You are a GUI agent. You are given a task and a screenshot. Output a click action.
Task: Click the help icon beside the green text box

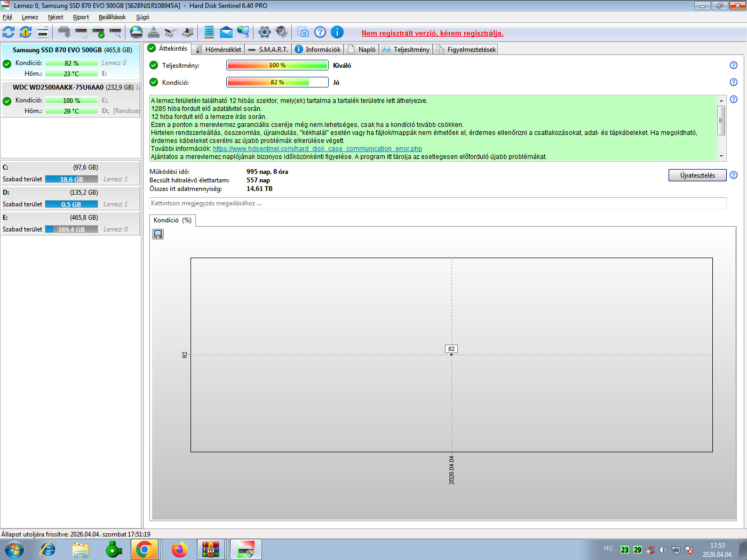(734, 99)
